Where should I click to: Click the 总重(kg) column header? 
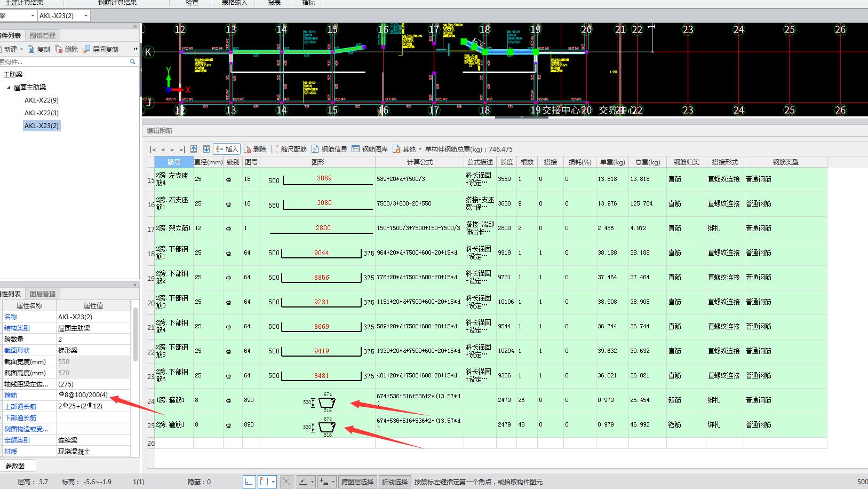[x=647, y=162]
